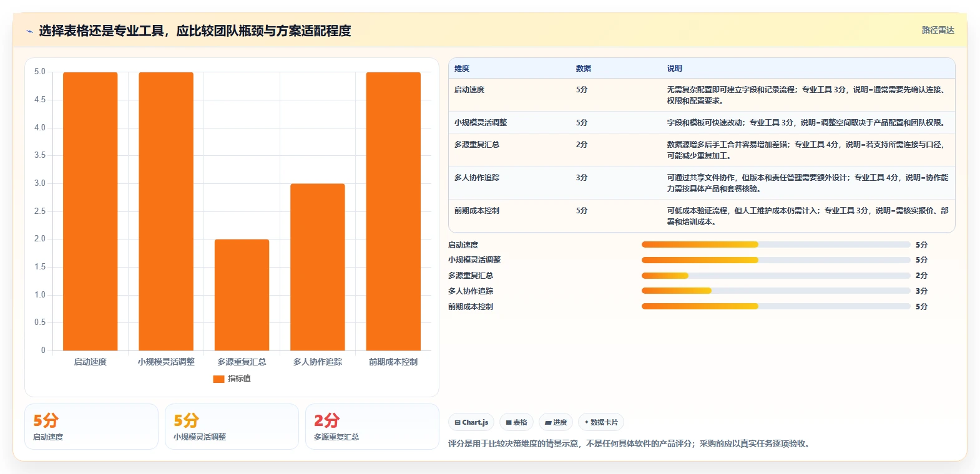Click the x-axis label 多人协作追踪

(318, 362)
